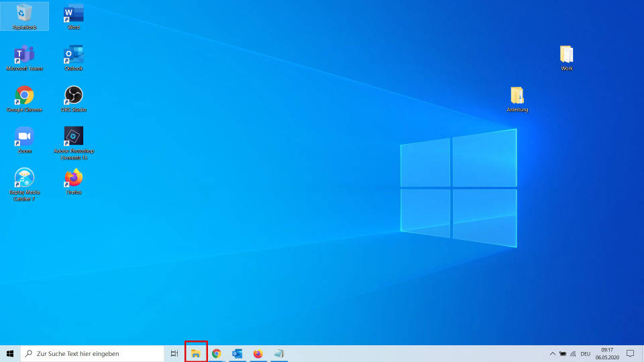Open the Windows Start menu
This screenshot has width=644, height=362.
pos(10,353)
